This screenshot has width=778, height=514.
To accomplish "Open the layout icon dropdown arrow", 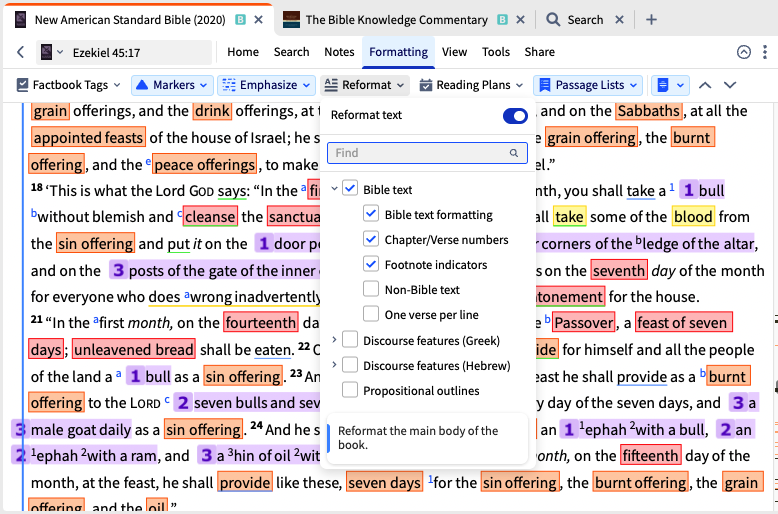I will click(680, 85).
